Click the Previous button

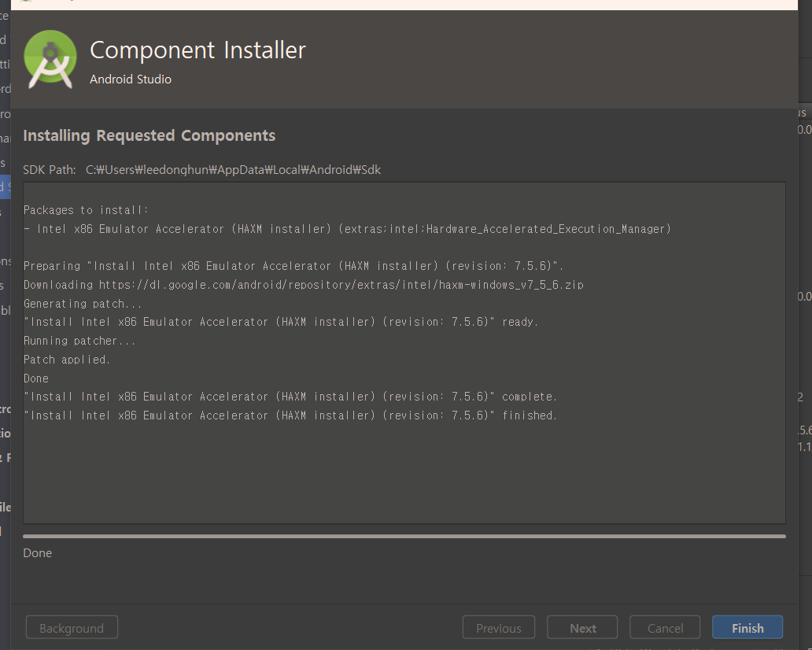tap(499, 628)
